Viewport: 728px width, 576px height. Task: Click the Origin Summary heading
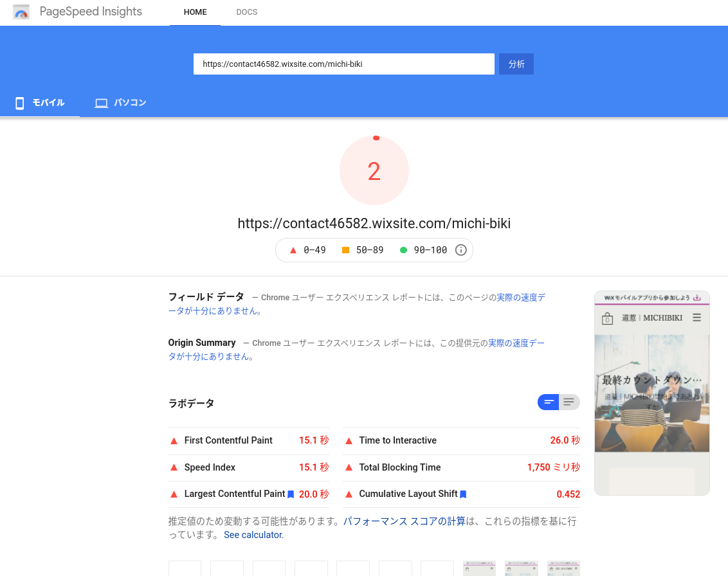point(202,343)
